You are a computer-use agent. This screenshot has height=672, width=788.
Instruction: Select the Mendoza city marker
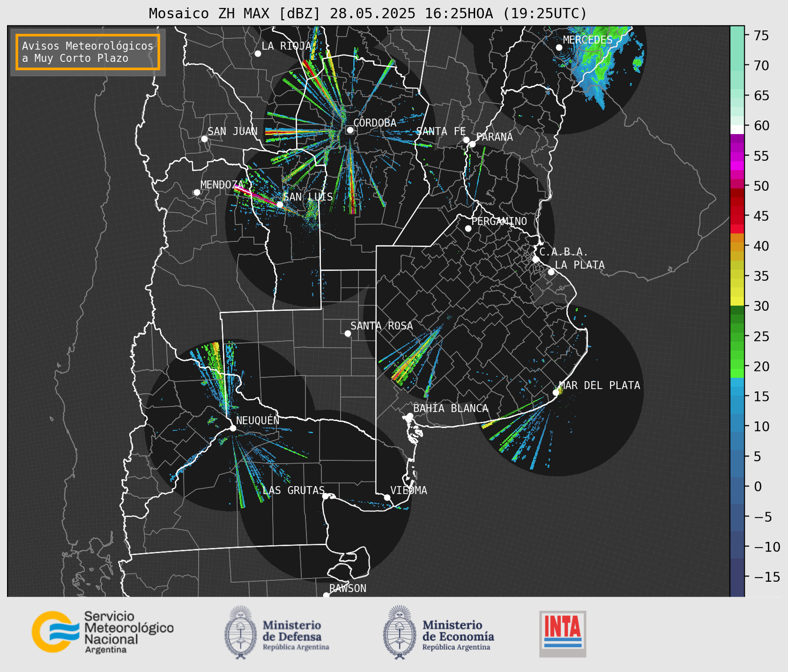click(197, 193)
